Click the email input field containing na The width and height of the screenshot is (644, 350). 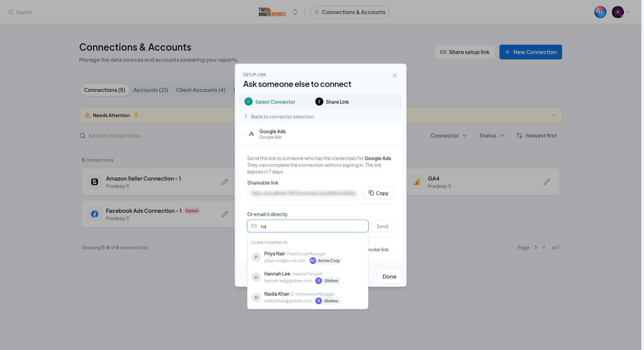click(308, 226)
